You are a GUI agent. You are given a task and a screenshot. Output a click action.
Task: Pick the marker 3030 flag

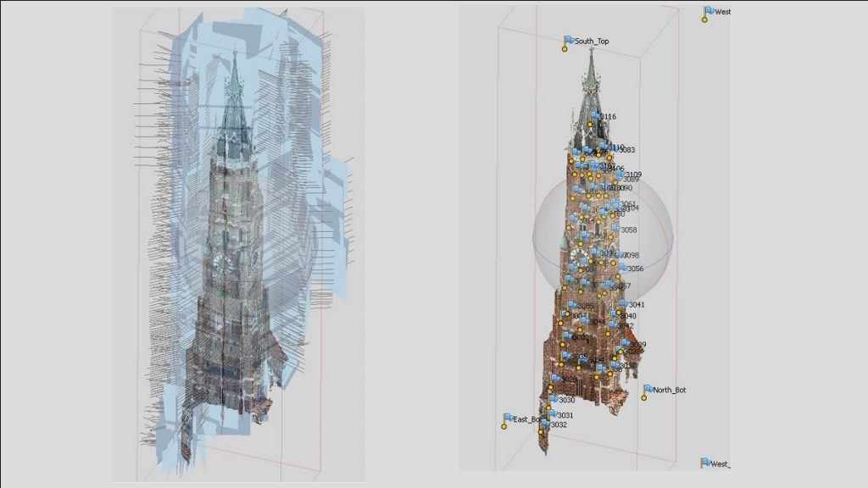[x=554, y=399]
